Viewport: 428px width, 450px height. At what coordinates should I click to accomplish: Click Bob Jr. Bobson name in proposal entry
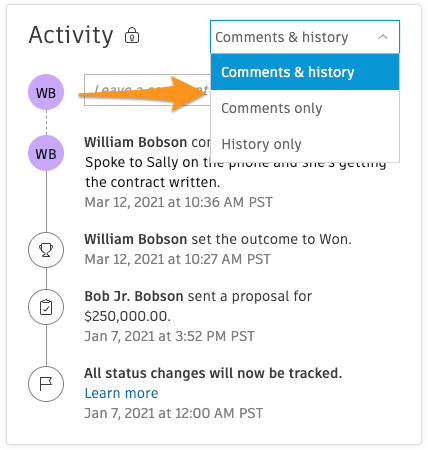click(134, 296)
